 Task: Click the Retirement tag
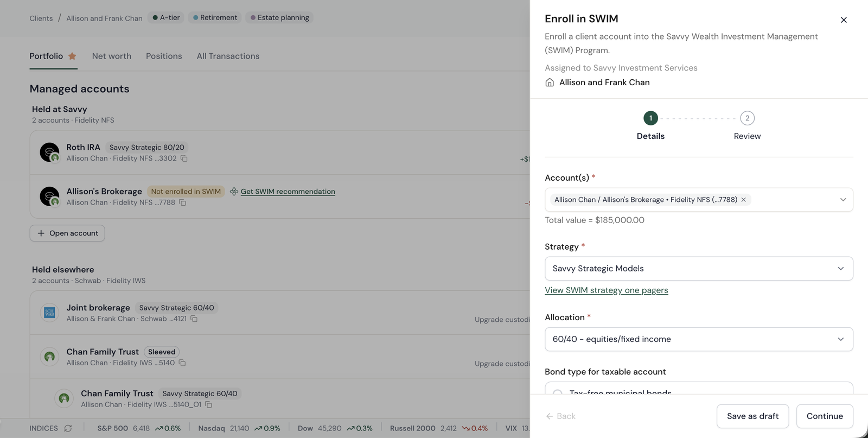click(215, 17)
